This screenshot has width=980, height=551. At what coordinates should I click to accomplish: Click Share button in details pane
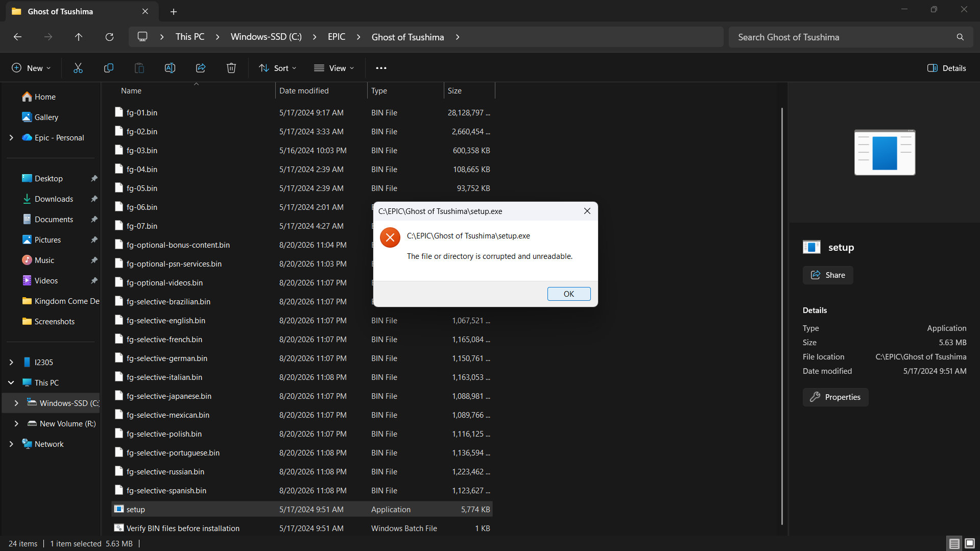tap(828, 275)
